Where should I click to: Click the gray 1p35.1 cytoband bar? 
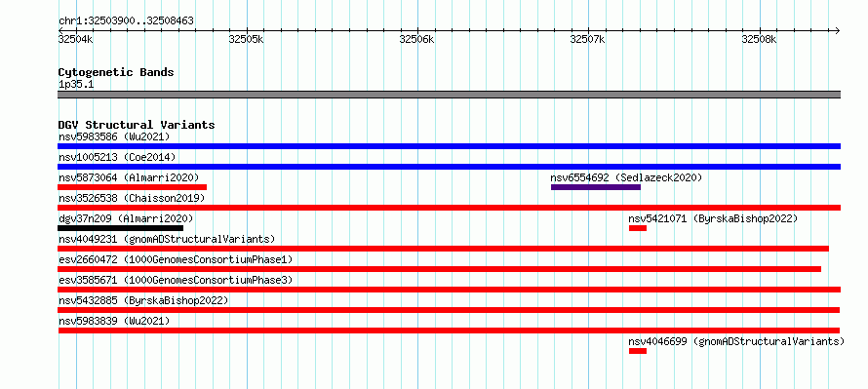click(449, 95)
